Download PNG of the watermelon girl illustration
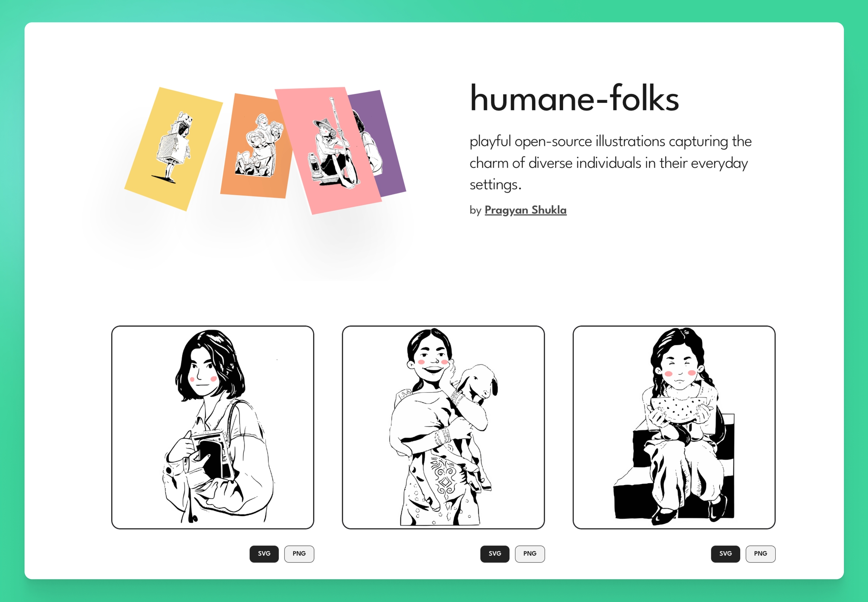This screenshot has width=868, height=602. click(x=760, y=554)
